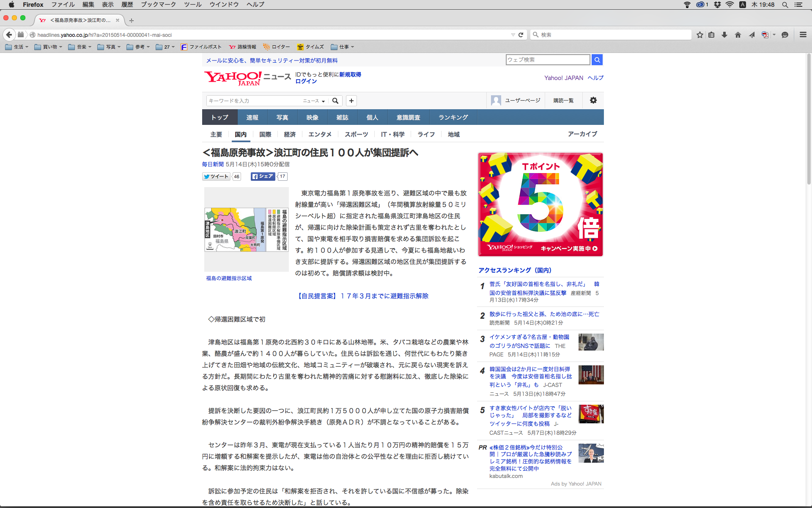Show the URL bar history dropdown arrow
This screenshot has width=812, height=508.
(x=513, y=35)
